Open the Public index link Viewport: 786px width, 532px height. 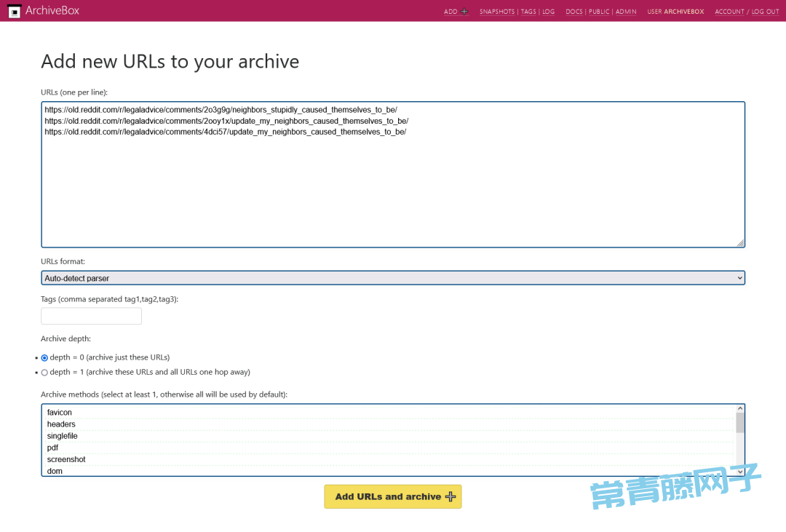coord(599,12)
